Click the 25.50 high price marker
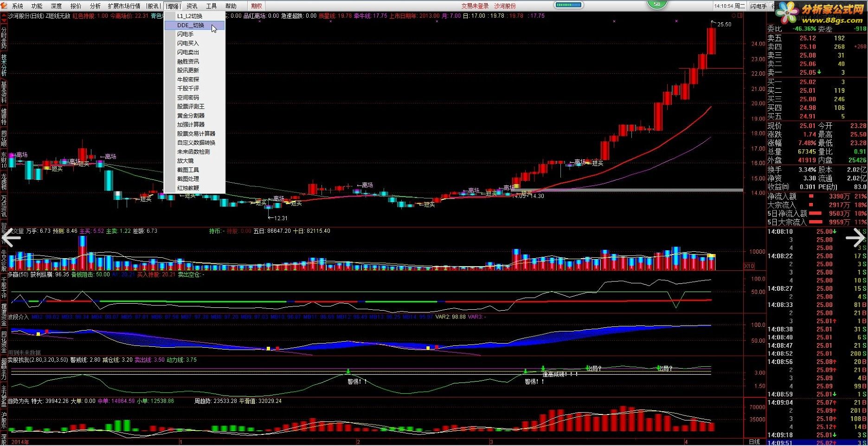Image resolution: width=868 pixels, height=446 pixels. 724,25
